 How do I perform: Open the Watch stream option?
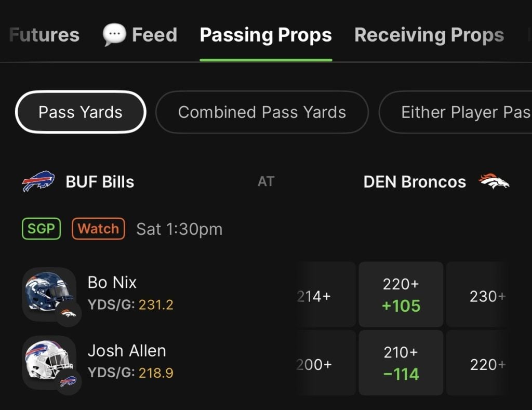pyautogui.click(x=98, y=229)
